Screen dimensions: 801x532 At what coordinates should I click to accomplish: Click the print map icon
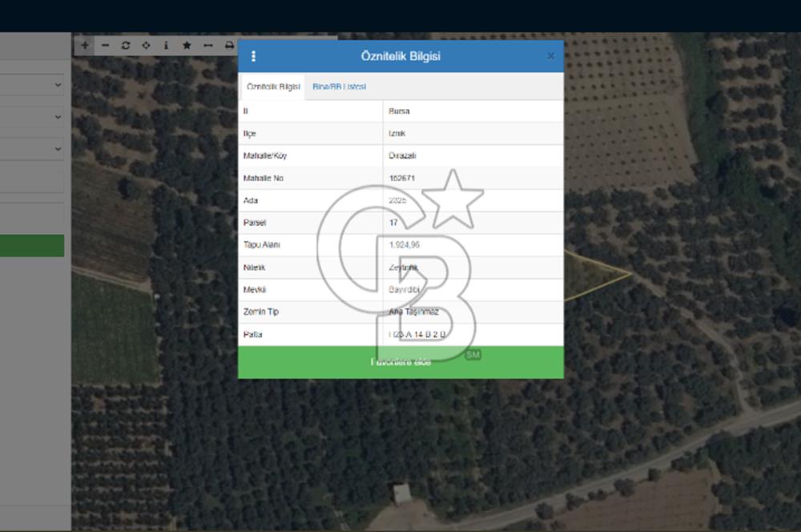(229, 46)
